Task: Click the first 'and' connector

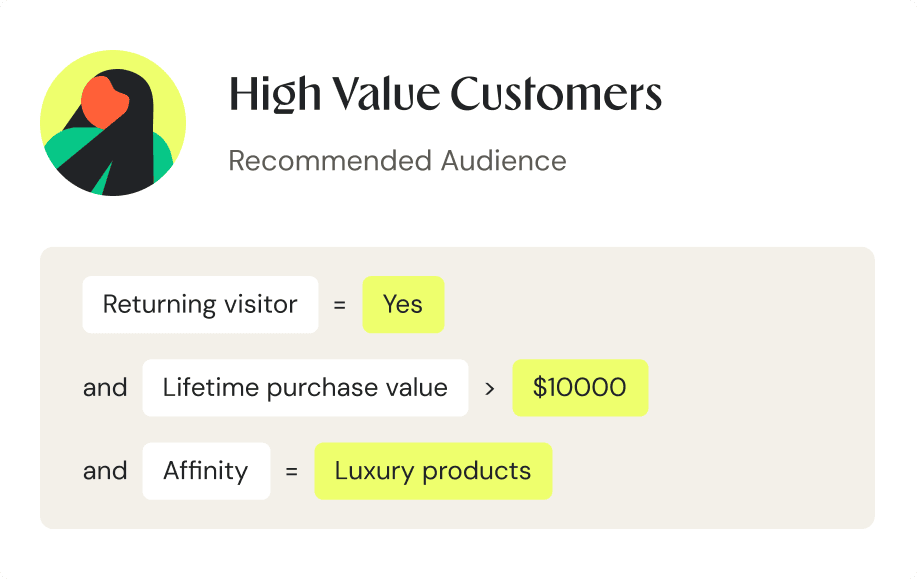Action: tap(105, 387)
